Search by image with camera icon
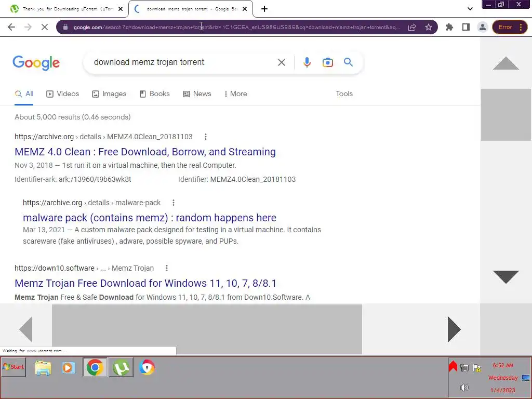The image size is (532, 399). click(327, 62)
